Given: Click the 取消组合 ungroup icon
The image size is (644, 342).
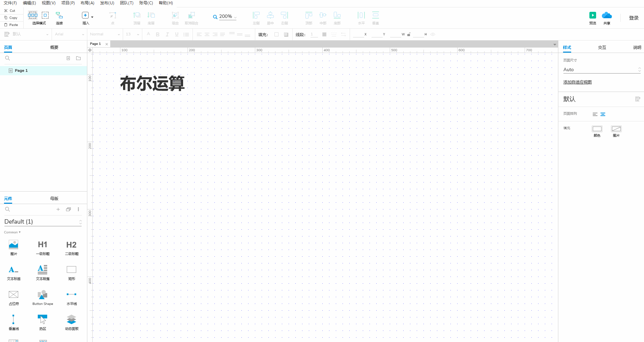Looking at the screenshot, I should (x=192, y=15).
